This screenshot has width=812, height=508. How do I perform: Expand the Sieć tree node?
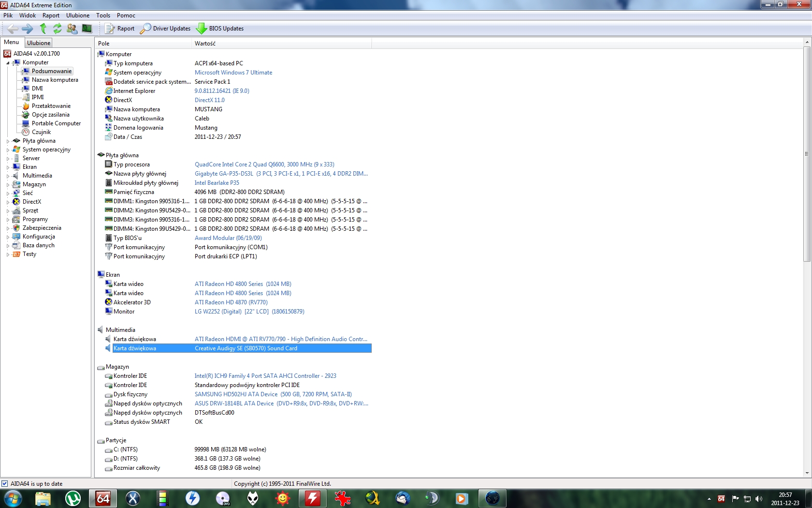[x=8, y=194]
